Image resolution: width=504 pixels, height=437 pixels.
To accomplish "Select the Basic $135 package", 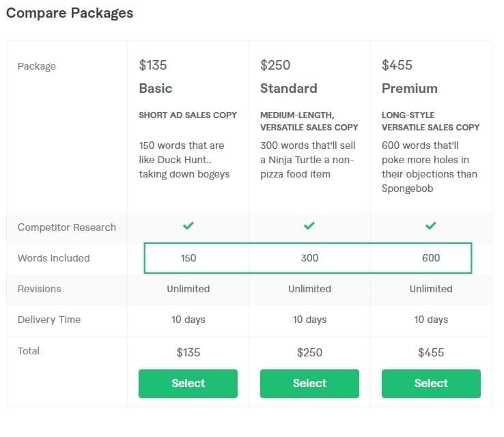I will pyautogui.click(x=188, y=384).
